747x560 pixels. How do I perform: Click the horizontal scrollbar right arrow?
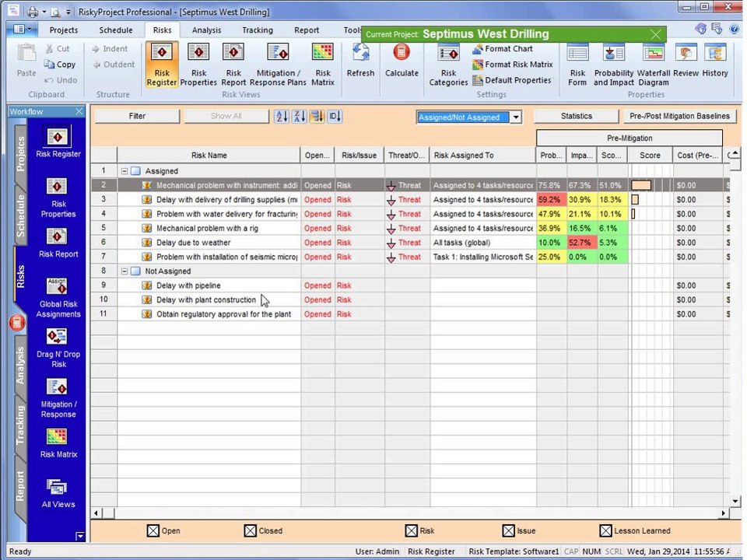tap(724, 513)
